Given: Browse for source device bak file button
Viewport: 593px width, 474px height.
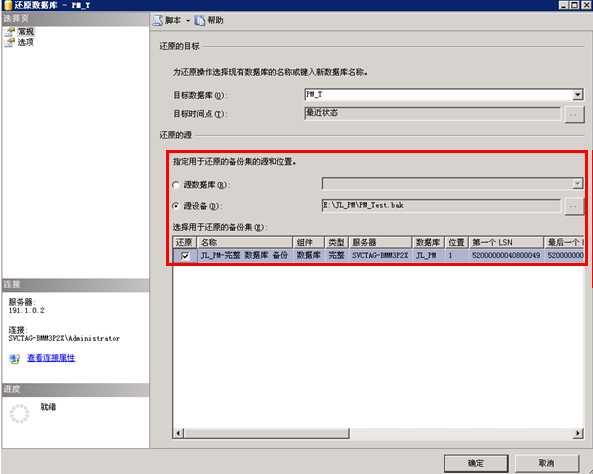Looking at the screenshot, I should [573, 206].
